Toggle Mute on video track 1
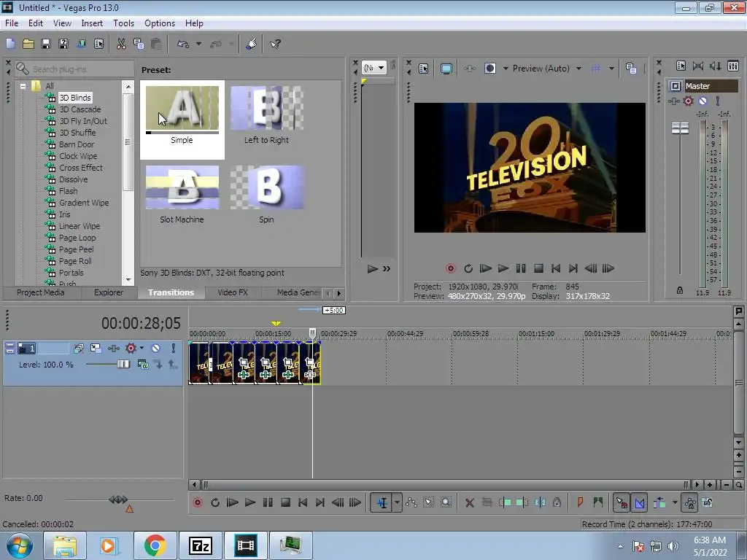747x560 pixels. 156,348
